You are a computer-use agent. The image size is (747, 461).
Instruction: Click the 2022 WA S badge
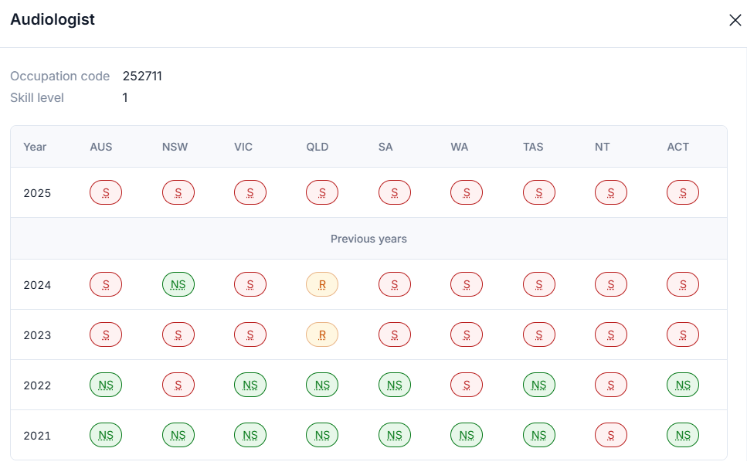pos(466,385)
